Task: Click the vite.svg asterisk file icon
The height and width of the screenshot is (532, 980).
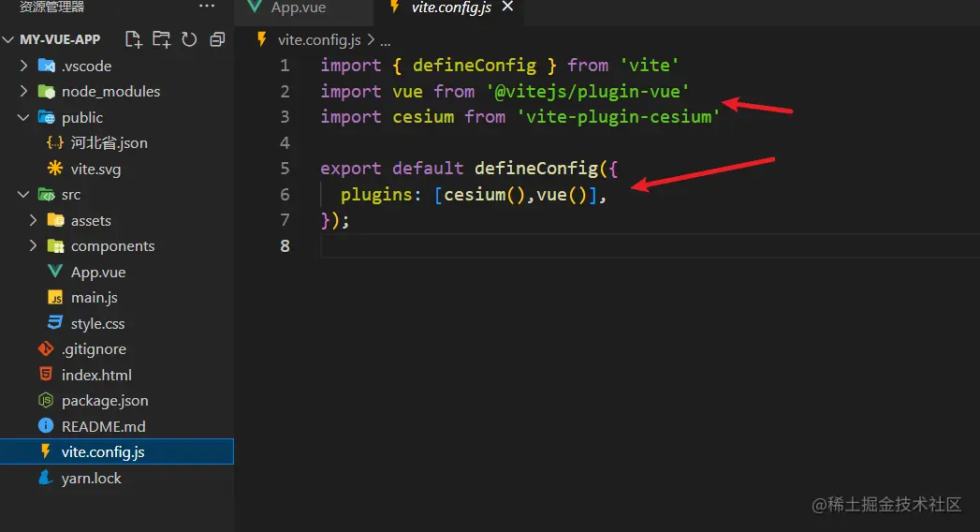Action: [55, 169]
